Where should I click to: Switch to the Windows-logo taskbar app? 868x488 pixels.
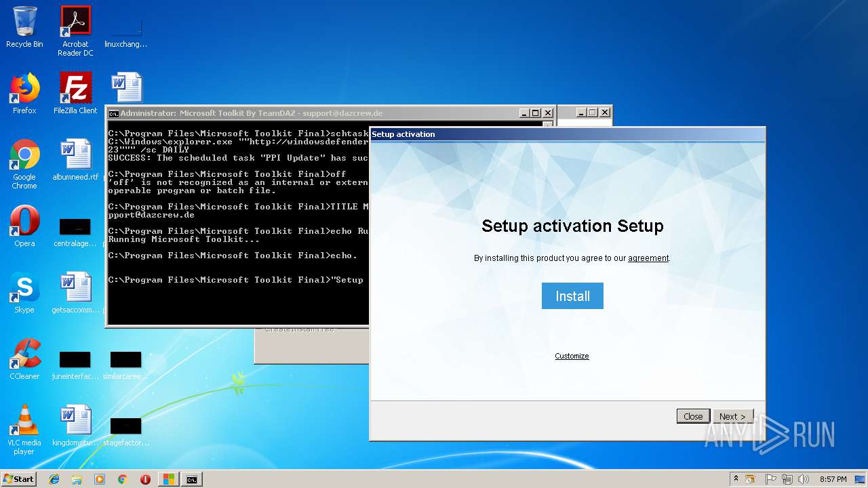168,479
